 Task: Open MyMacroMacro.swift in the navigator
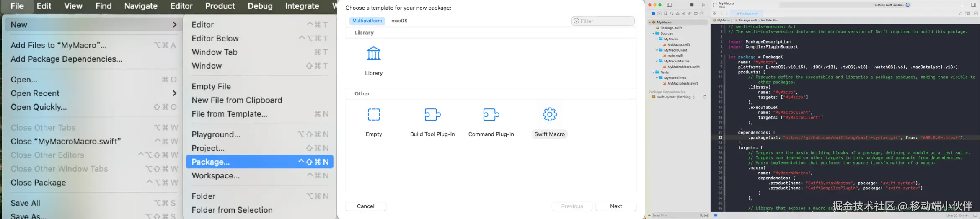click(683, 67)
